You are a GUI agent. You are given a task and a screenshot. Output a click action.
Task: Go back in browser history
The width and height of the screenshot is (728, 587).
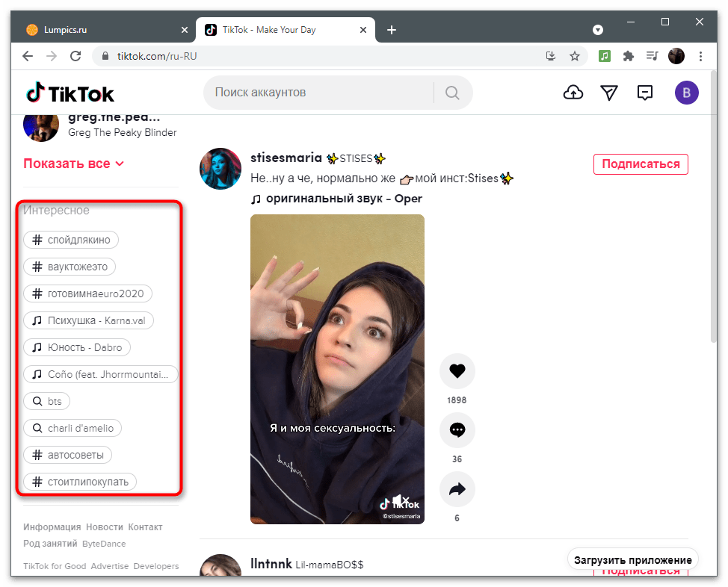pyautogui.click(x=28, y=56)
